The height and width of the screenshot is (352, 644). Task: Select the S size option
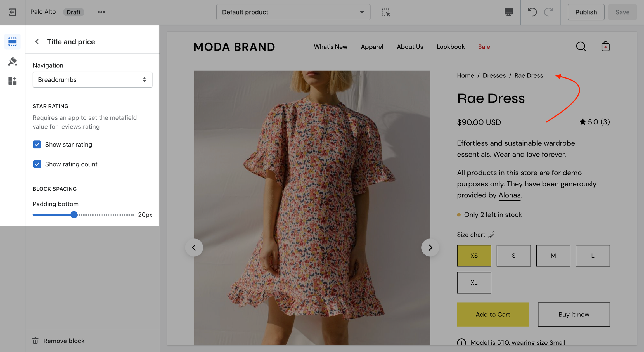(513, 256)
